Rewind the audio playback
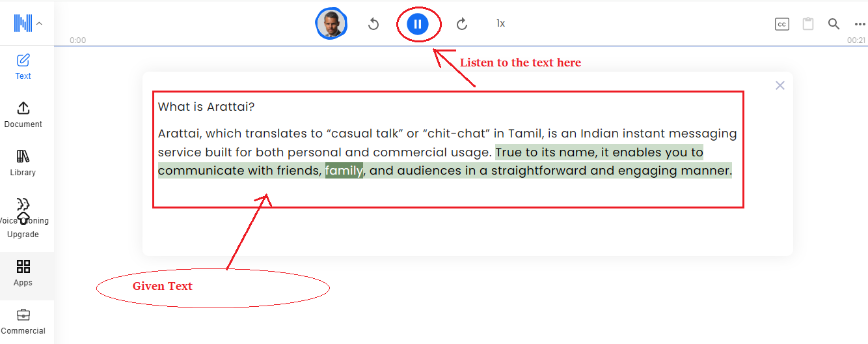The width and height of the screenshot is (868, 344). tap(373, 24)
